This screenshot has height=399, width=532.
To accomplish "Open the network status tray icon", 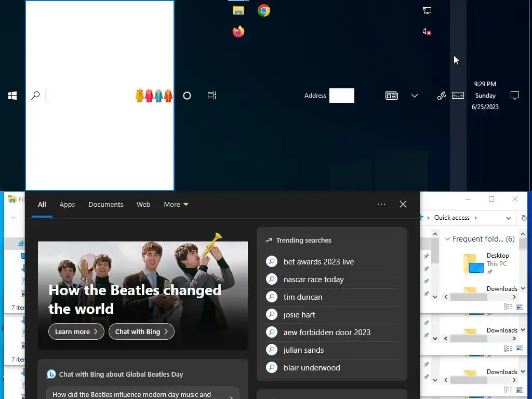I will pos(427,10).
